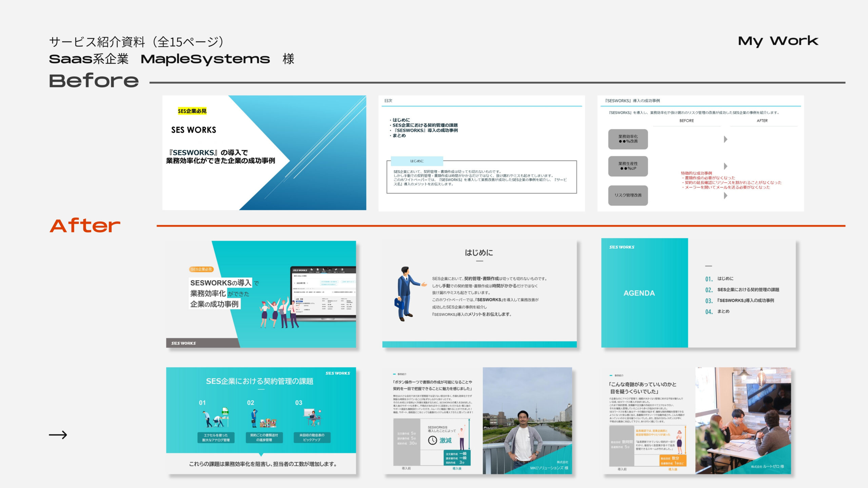Click the clock icon beside 激減
Screen dimensions: 868x488
coord(432,440)
